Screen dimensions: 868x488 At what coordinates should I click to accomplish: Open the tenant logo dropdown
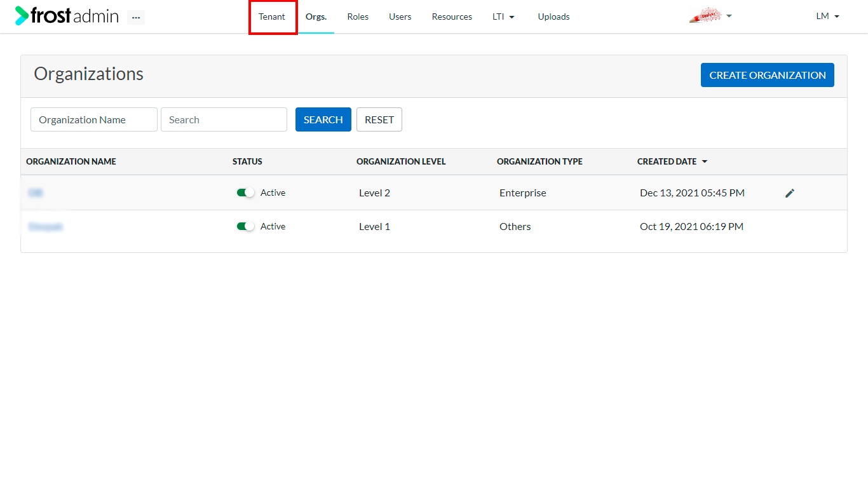click(711, 16)
